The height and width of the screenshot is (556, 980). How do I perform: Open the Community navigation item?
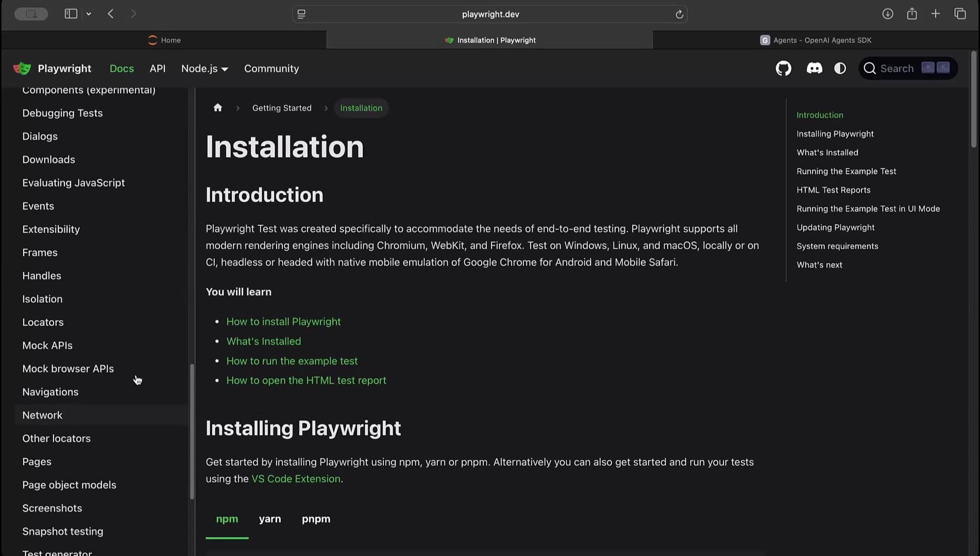pos(272,68)
